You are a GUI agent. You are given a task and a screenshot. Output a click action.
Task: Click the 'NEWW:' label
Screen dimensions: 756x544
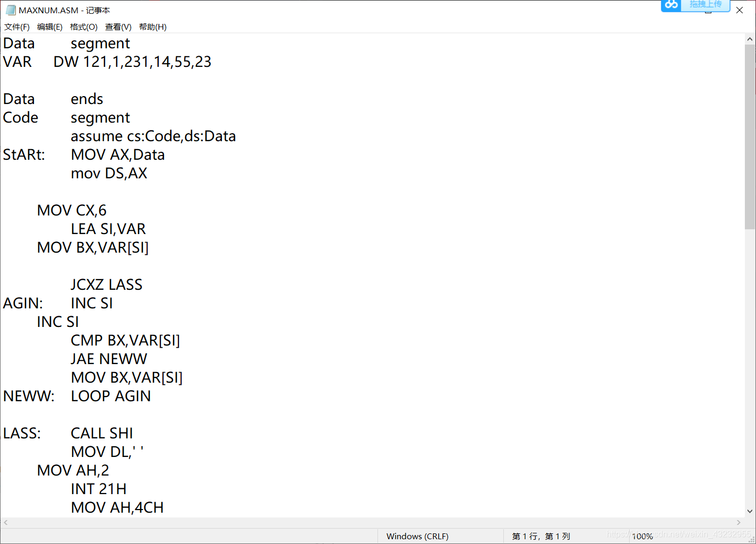pyautogui.click(x=29, y=396)
